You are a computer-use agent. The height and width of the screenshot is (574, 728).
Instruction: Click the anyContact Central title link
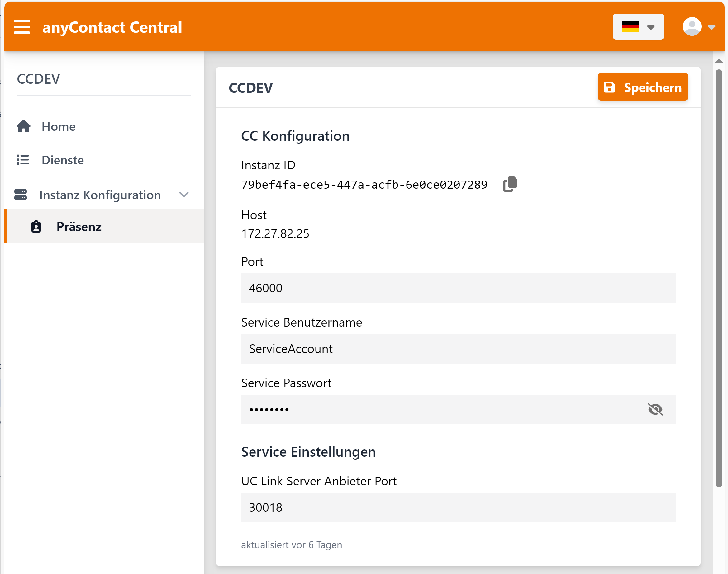[x=112, y=27]
